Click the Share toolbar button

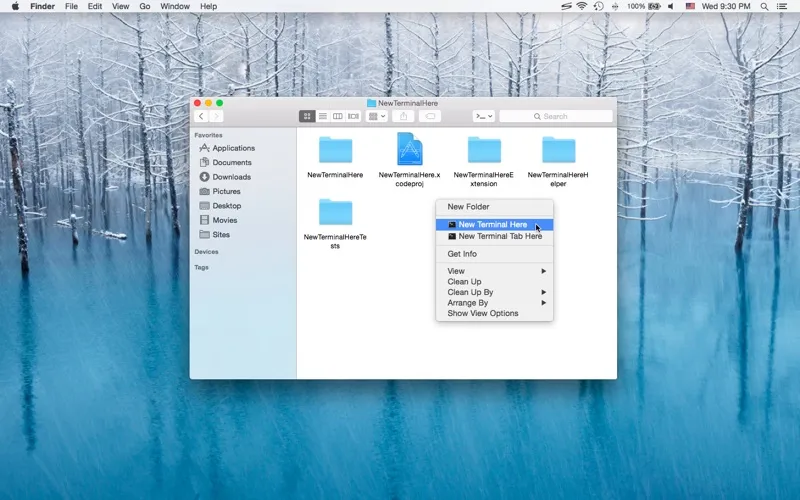pos(404,116)
